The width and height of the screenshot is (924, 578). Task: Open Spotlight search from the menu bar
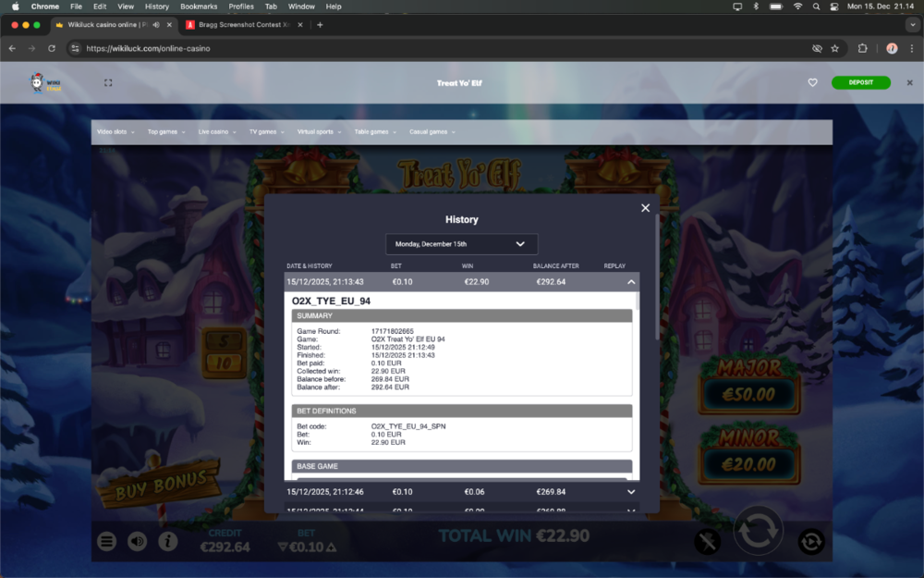point(816,6)
